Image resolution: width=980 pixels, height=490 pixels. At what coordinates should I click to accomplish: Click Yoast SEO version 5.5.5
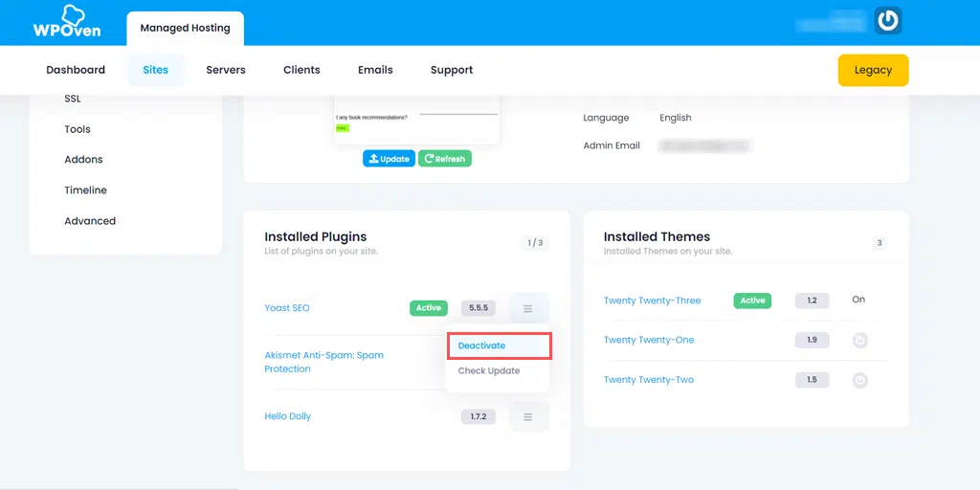pos(479,308)
